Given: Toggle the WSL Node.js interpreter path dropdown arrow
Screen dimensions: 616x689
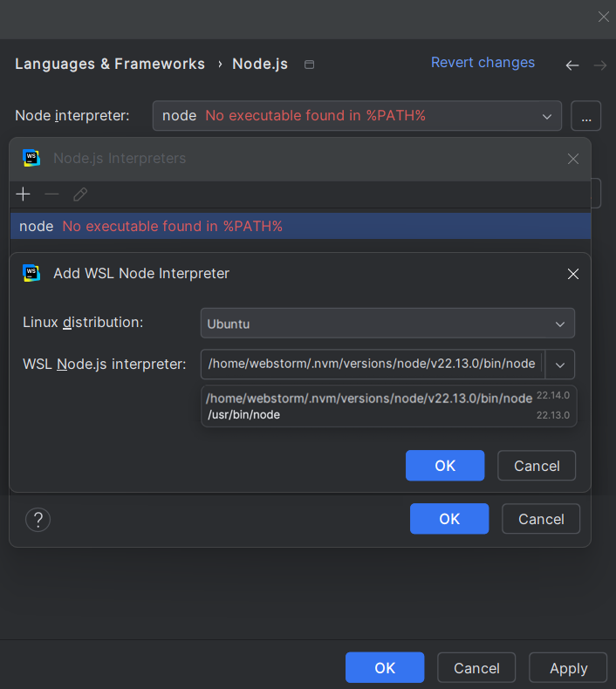Looking at the screenshot, I should (560, 365).
